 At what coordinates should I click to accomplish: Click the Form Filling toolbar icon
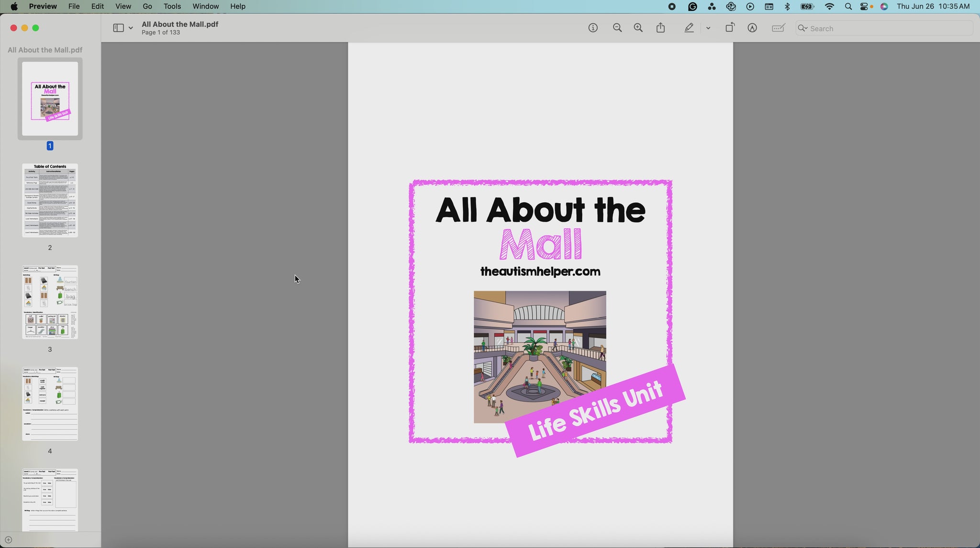pos(779,28)
